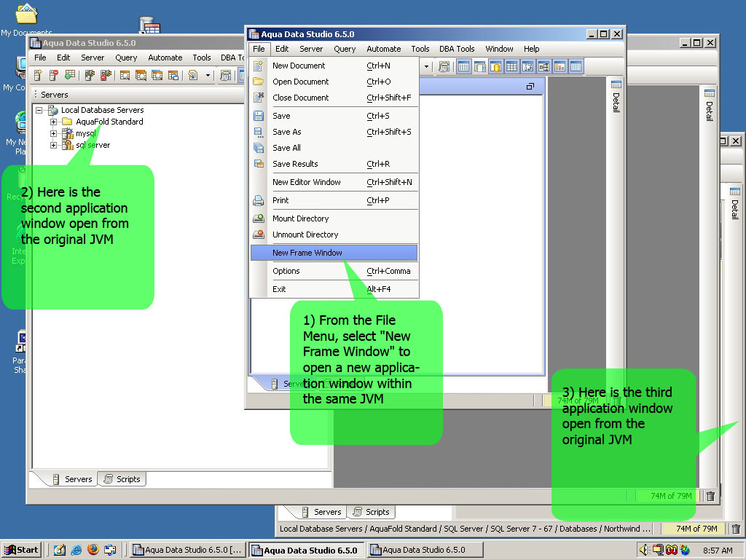Click disconnect server plug icon with red minus
The width and height of the screenshot is (746, 560).
coord(106,75)
